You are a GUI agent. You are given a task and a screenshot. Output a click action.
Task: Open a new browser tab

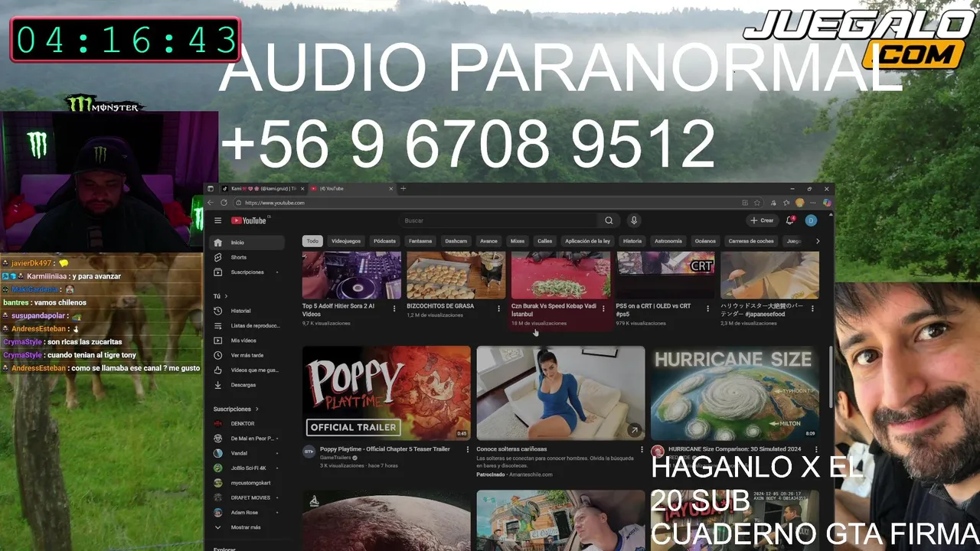(x=403, y=188)
